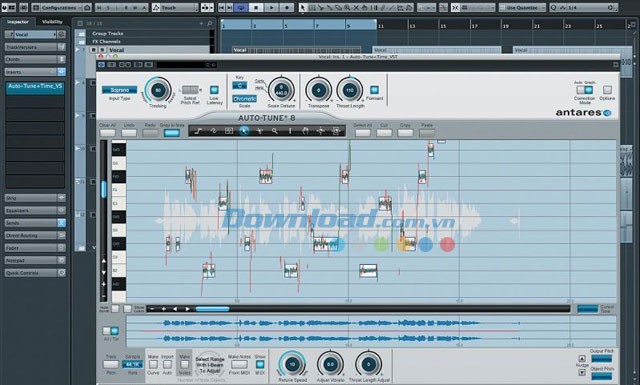Select the Hand scroll tool in Auto-Tune

305,131
